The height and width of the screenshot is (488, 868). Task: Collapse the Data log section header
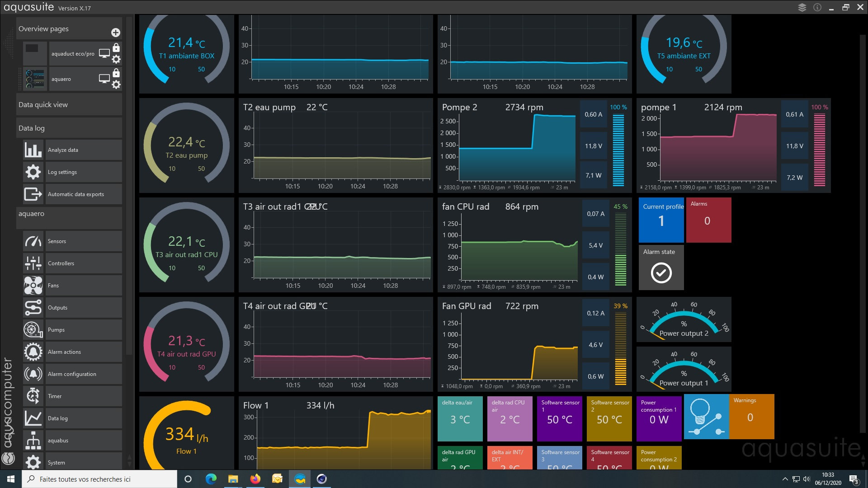(69, 128)
